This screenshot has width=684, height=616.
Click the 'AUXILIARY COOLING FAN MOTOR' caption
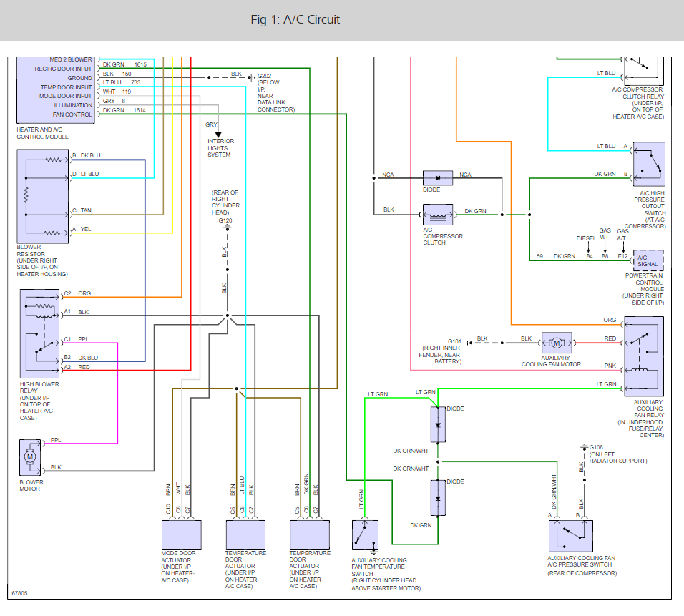click(x=552, y=361)
